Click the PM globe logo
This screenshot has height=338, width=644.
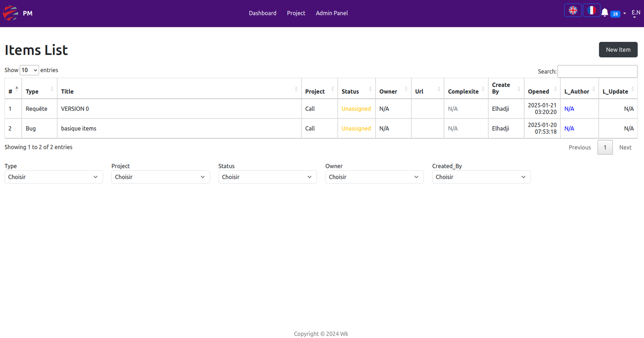[x=11, y=13]
